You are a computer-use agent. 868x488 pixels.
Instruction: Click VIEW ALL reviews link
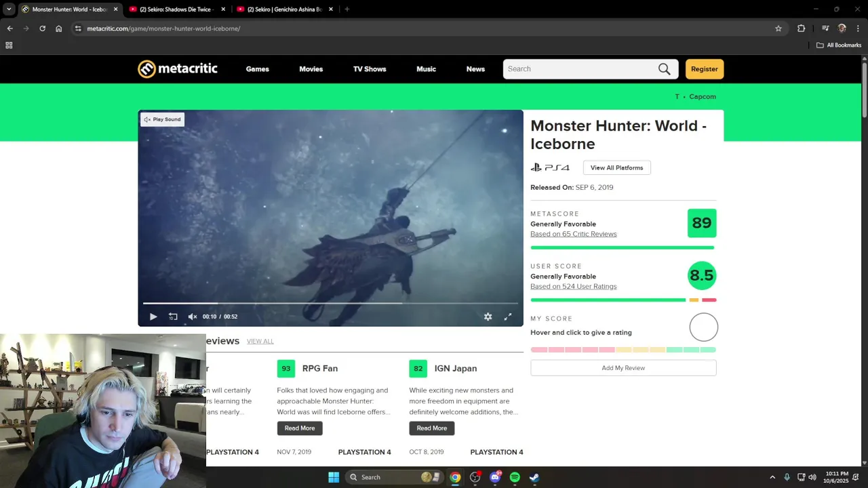pos(260,342)
